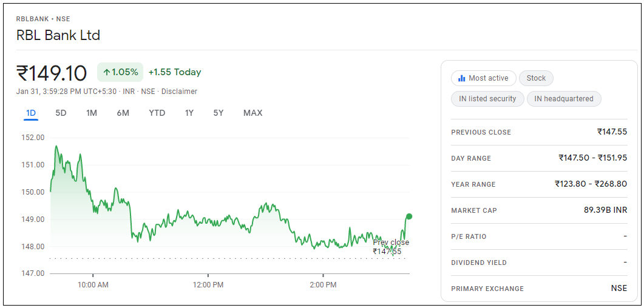Screen dimensions: 644x308
Task: Open the IN listed security chip
Action: pos(487,99)
